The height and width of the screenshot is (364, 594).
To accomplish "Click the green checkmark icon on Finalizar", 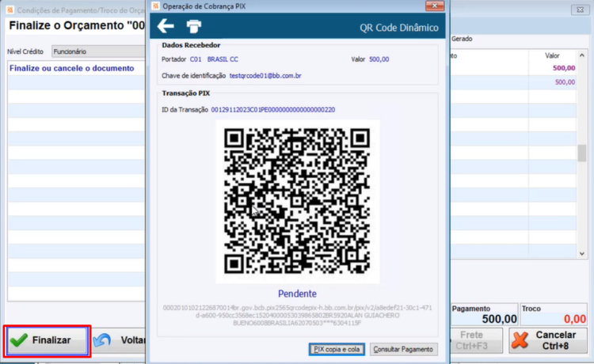I will coord(19,340).
